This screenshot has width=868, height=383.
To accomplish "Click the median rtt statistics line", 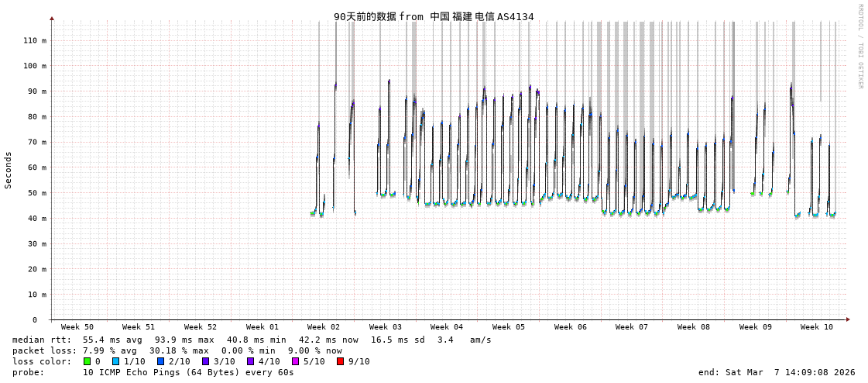I will [252, 340].
